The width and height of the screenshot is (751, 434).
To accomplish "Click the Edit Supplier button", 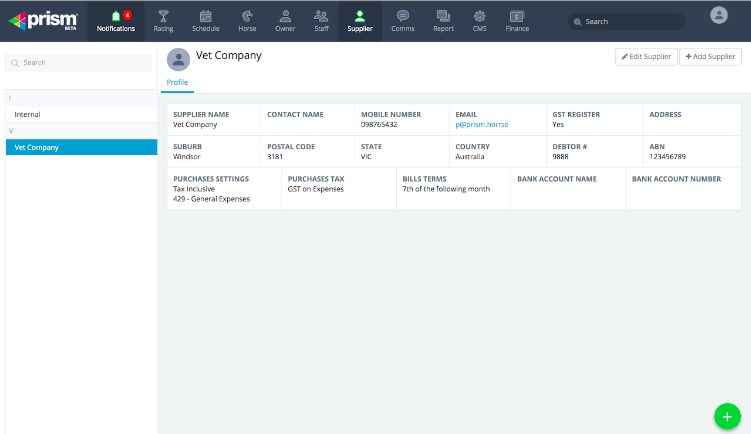I will tap(646, 57).
